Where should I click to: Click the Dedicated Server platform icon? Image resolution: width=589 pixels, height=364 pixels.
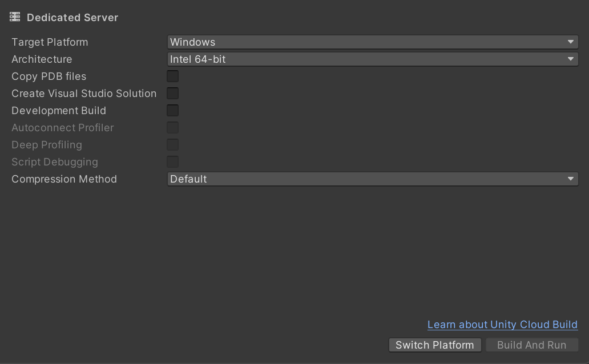[x=15, y=17]
